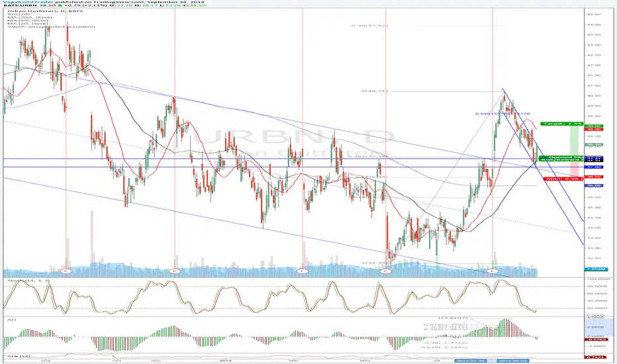Click the 2014-09-04 date label on time axis
Screen dimensions: 617x364
512,361
